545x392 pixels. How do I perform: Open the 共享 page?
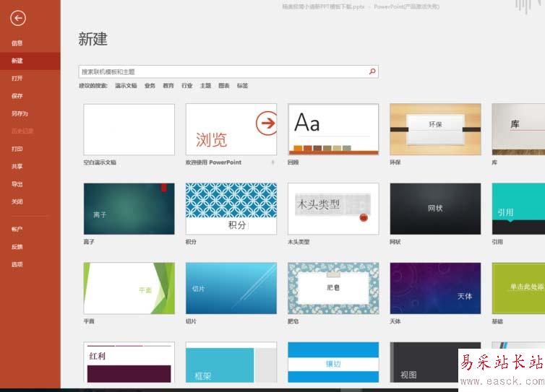(17, 167)
